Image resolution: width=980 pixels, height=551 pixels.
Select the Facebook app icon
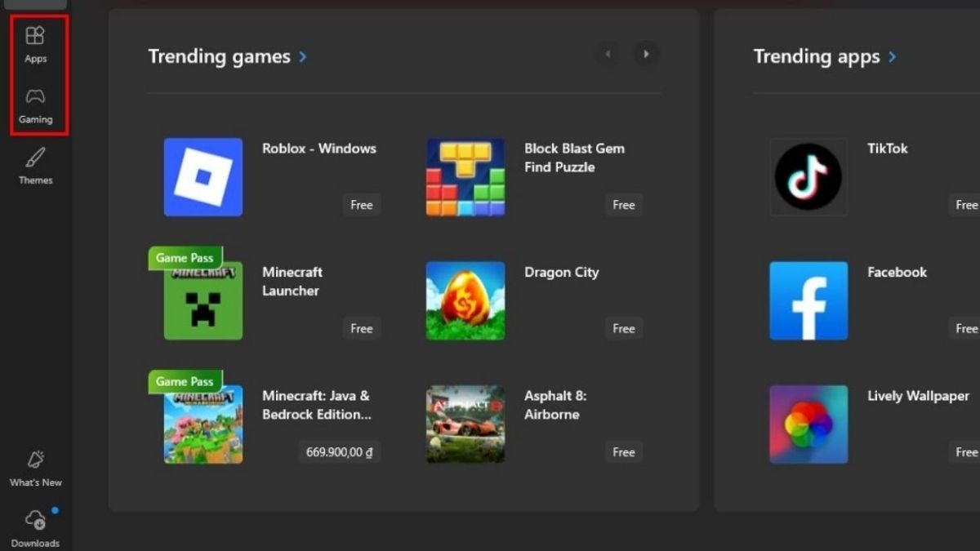pos(808,300)
